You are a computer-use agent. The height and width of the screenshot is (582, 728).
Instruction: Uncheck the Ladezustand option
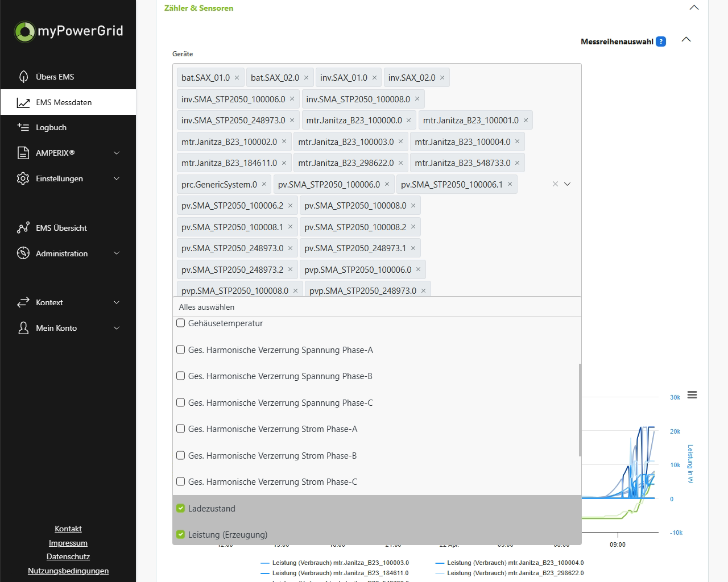coord(181,509)
